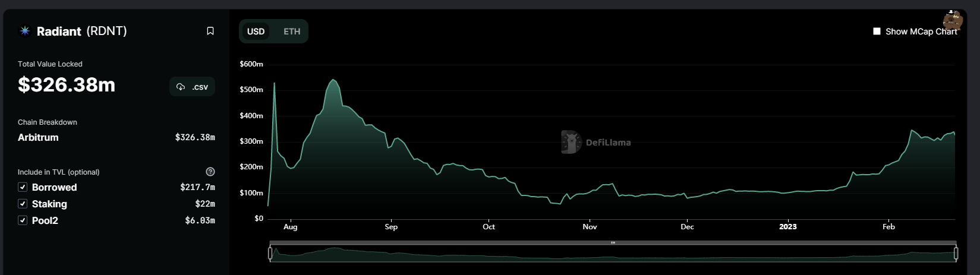980x275 pixels.
Task: Bookmark the Radiant protocol
Action: (210, 31)
